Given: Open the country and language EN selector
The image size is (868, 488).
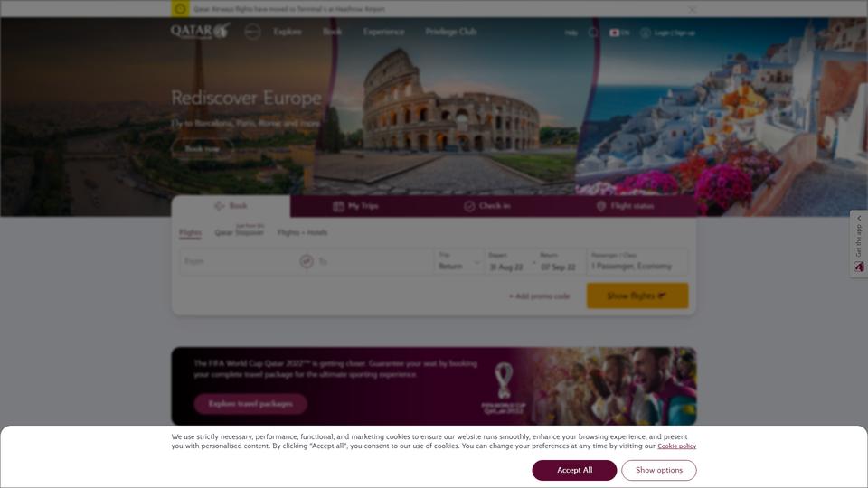Looking at the screenshot, I should tap(619, 33).
